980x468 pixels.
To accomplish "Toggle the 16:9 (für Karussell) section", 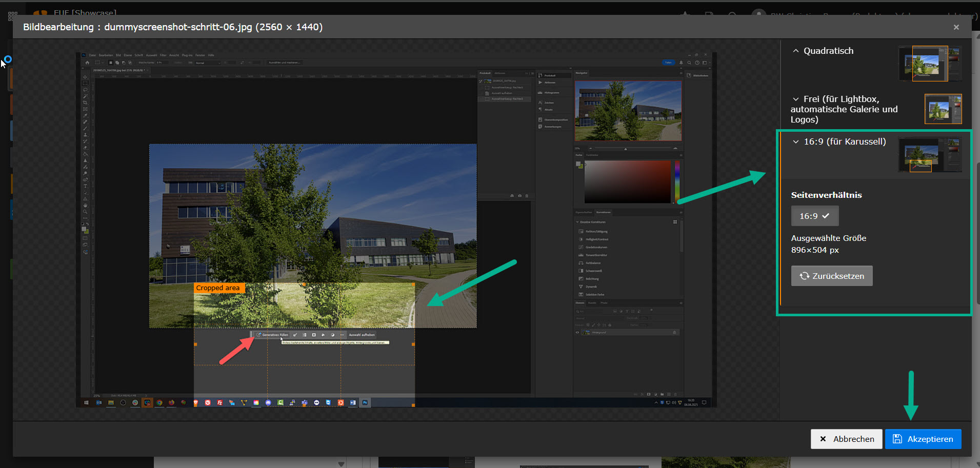I will (x=796, y=142).
